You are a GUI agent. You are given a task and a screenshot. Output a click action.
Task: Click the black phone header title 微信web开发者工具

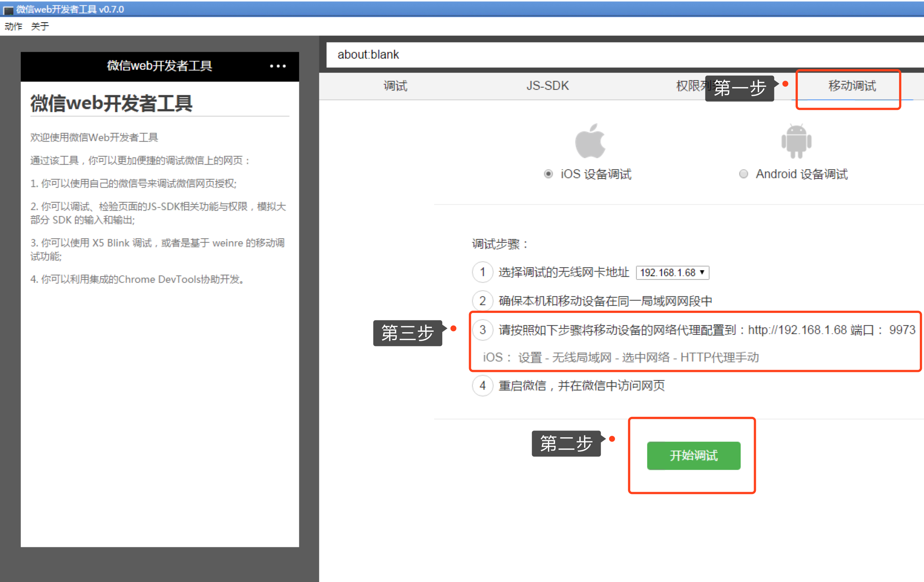(159, 66)
